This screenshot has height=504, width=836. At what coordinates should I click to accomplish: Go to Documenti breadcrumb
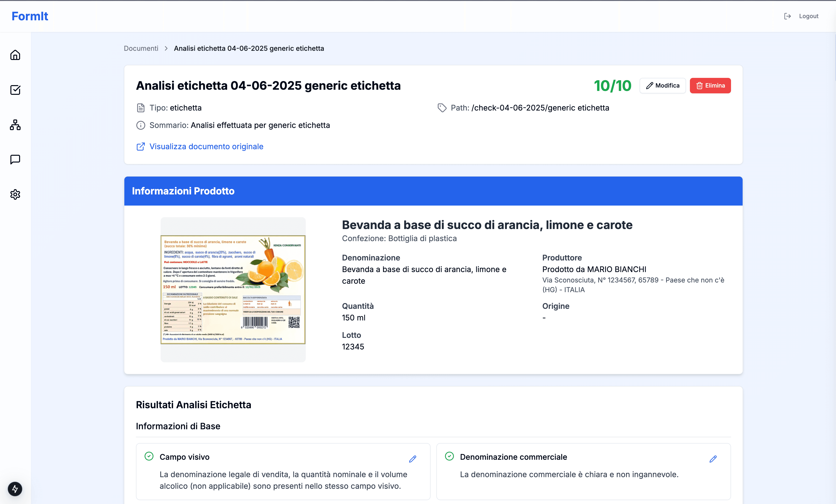[x=141, y=48]
